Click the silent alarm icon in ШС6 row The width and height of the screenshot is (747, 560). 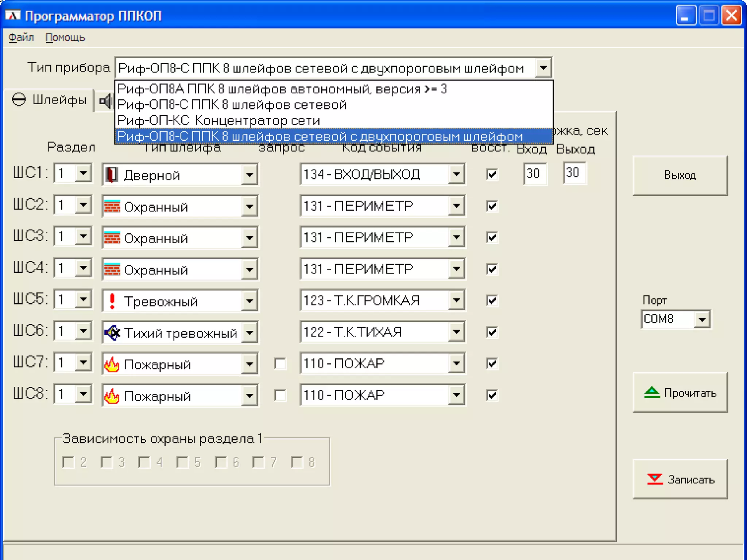click(112, 332)
